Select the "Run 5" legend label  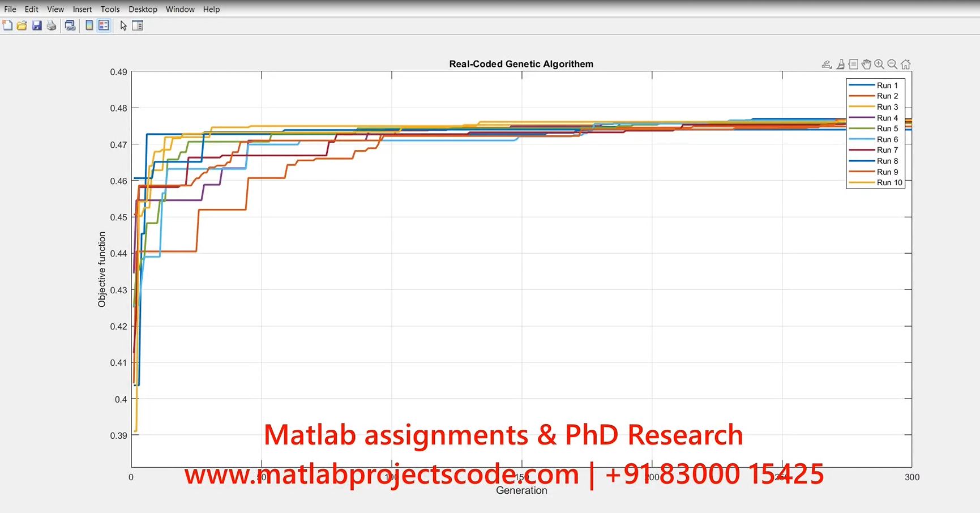click(887, 129)
